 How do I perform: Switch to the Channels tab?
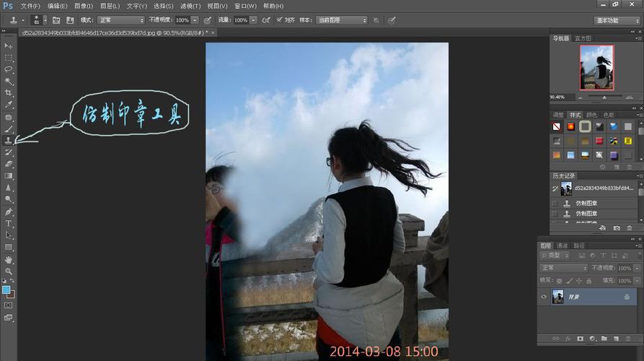(x=562, y=245)
